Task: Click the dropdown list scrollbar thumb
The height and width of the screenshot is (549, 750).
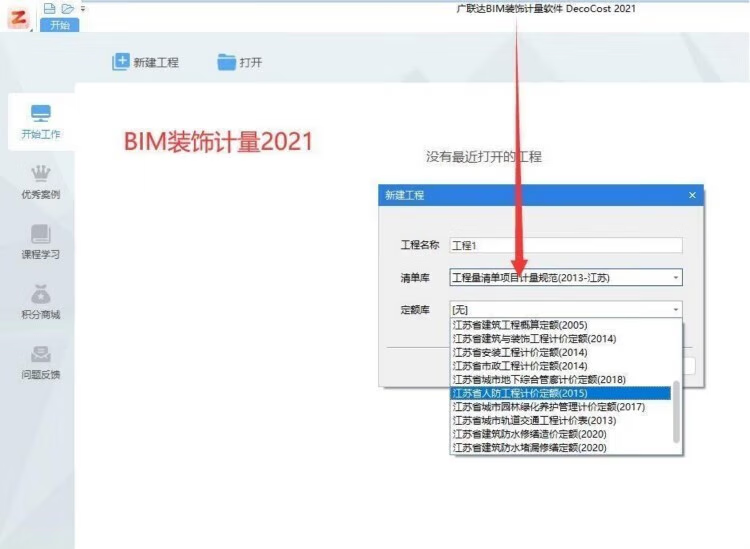Action: (676, 412)
